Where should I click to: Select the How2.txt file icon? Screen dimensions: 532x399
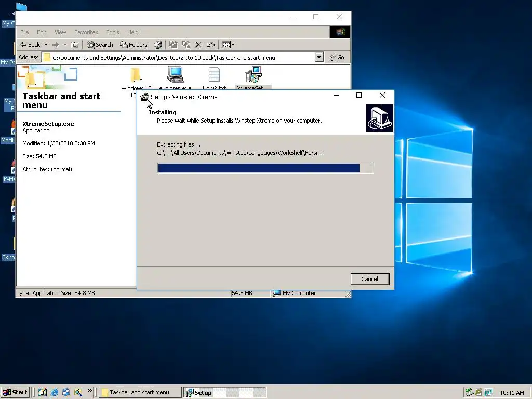coord(214,74)
